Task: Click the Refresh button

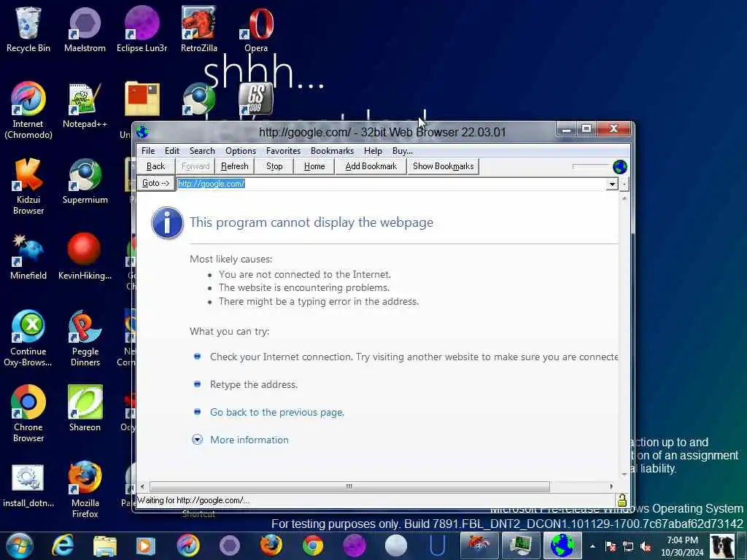Action: (234, 166)
